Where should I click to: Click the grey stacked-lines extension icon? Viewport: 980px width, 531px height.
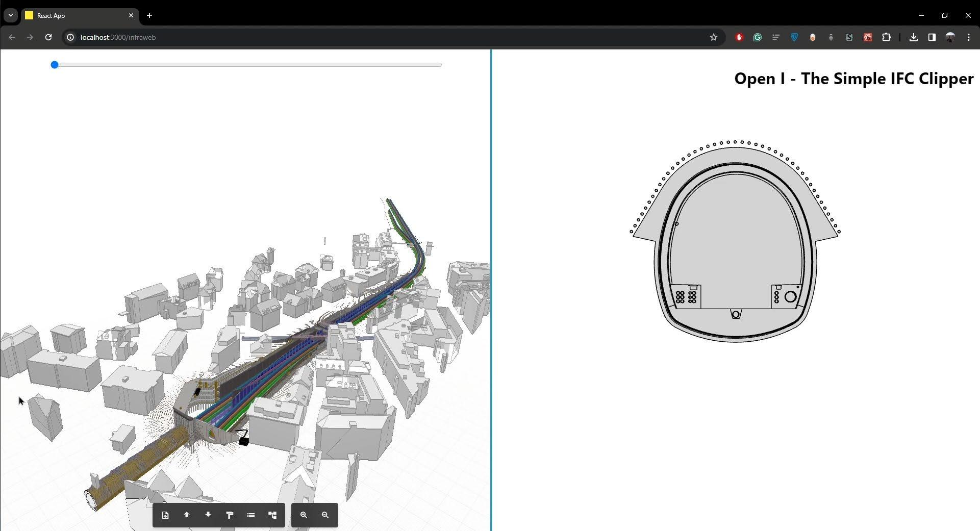coord(776,37)
